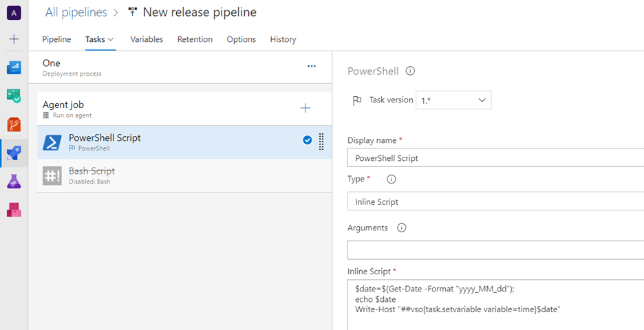Open Azure Boards from the sidebar
This screenshot has height=330, width=644.
click(14, 96)
